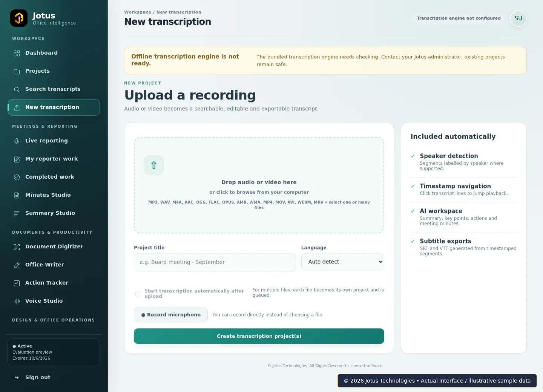Click the Jotus Technologies copyright footer text
Viewport: 543px width, 392px height.
325,366
